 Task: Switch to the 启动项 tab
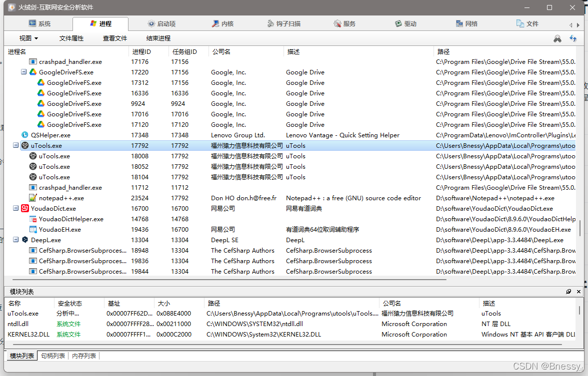[x=161, y=23]
